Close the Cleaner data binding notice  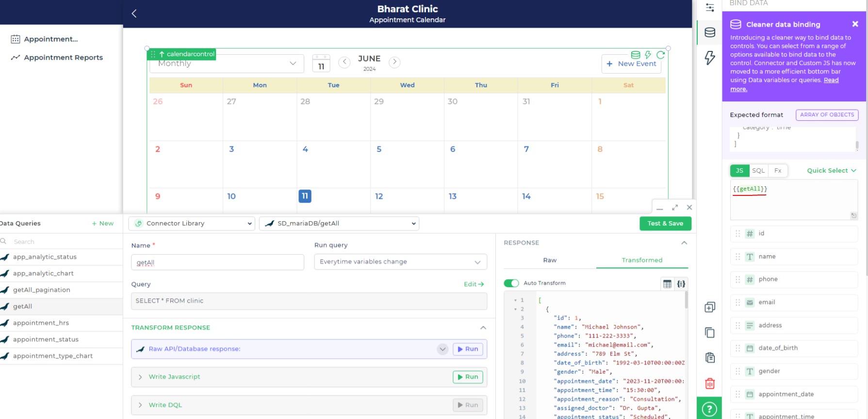coord(855,24)
